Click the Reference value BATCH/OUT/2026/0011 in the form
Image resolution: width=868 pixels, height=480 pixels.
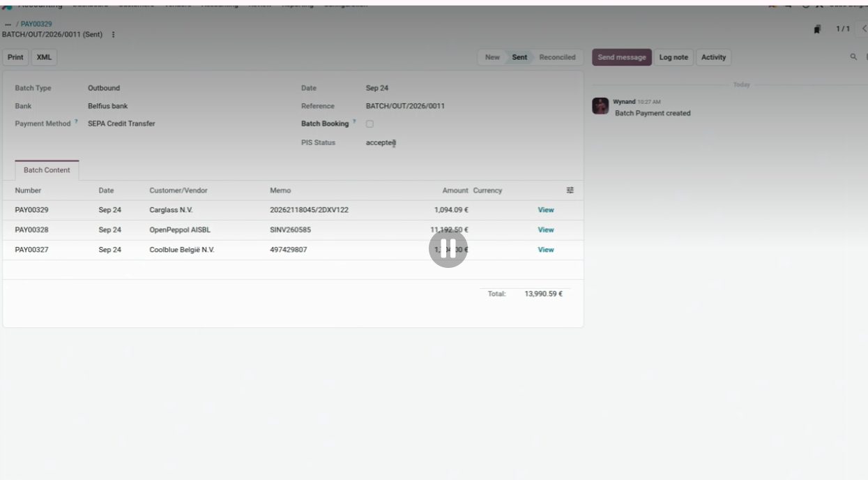[405, 106]
